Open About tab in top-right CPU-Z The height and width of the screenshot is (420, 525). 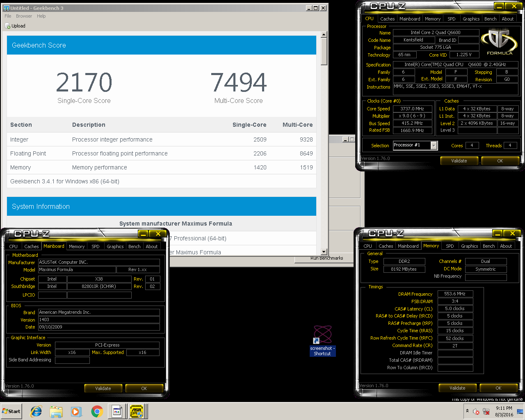507,19
